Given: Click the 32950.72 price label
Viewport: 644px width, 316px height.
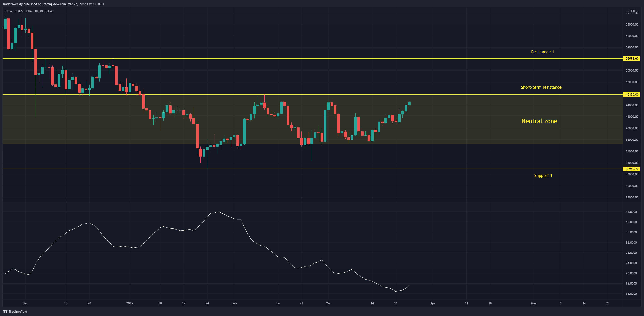Looking at the screenshot, I should [x=632, y=169].
